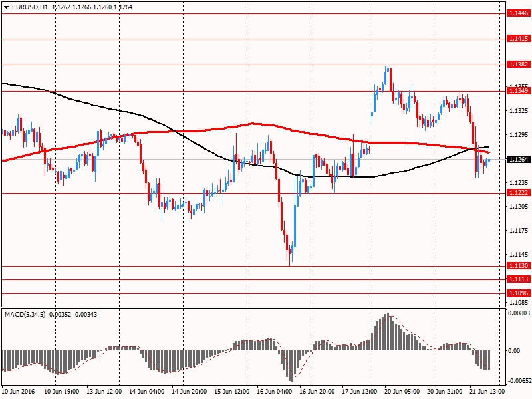Click the 14 Jun 04:00 time label
The width and height of the screenshot is (532, 399).
pos(147,391)
